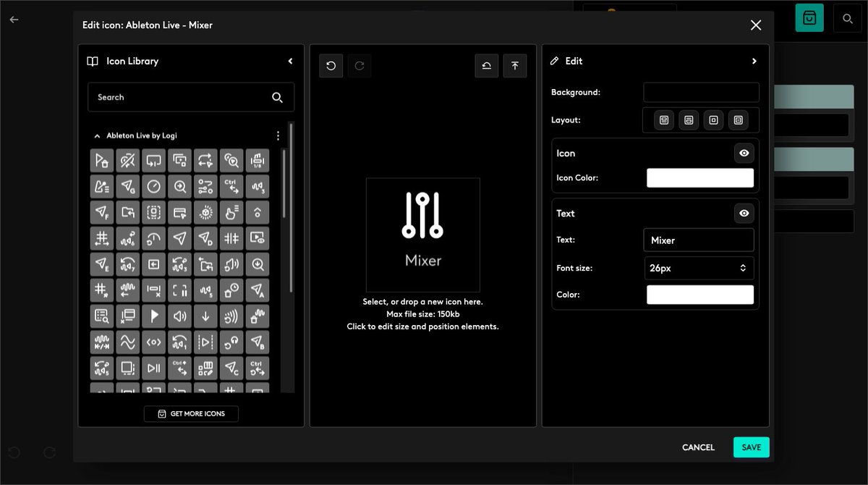This screenshot has width=868, height=485.
Task: Undo the last icon edit
Action: [x=331, y=66]
